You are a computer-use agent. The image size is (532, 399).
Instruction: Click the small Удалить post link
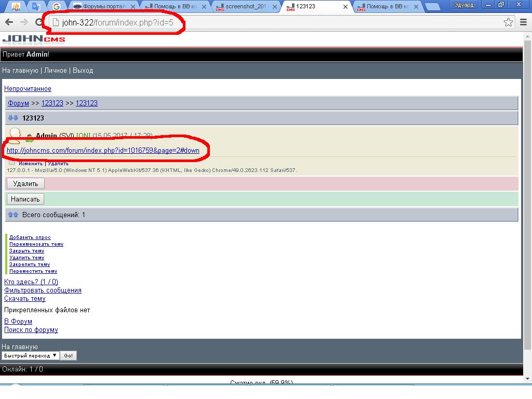pyautogui.click(x=58, y=164)
